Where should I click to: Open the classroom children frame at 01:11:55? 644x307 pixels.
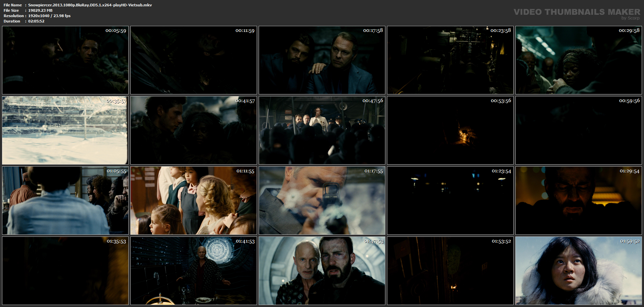point(194,201)
